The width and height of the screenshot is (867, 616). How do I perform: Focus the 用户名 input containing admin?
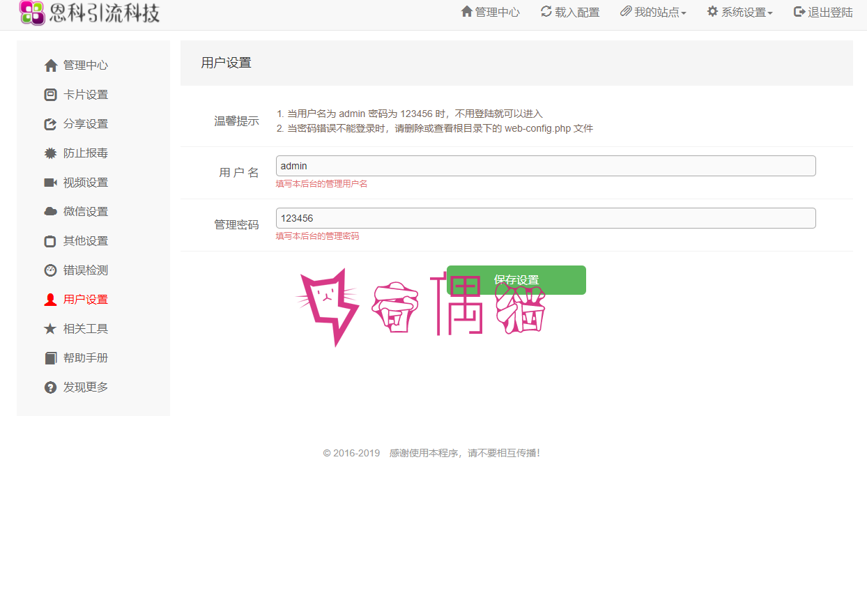point(546,166)
